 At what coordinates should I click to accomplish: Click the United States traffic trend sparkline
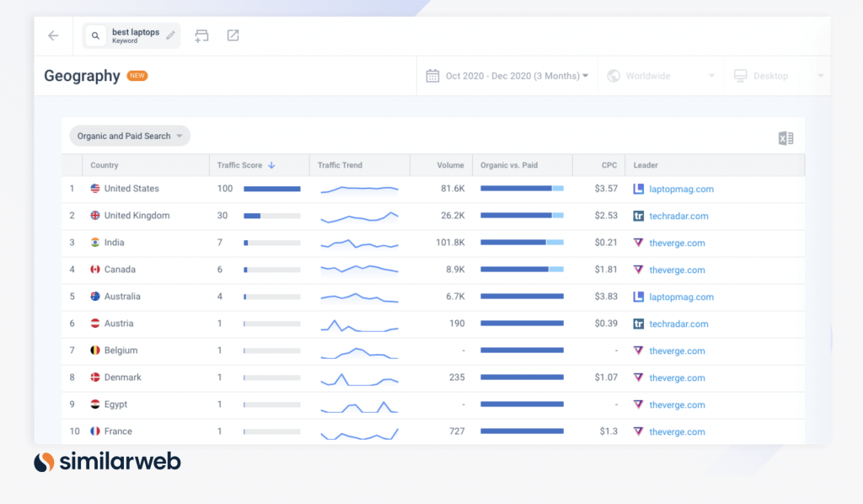359,190
